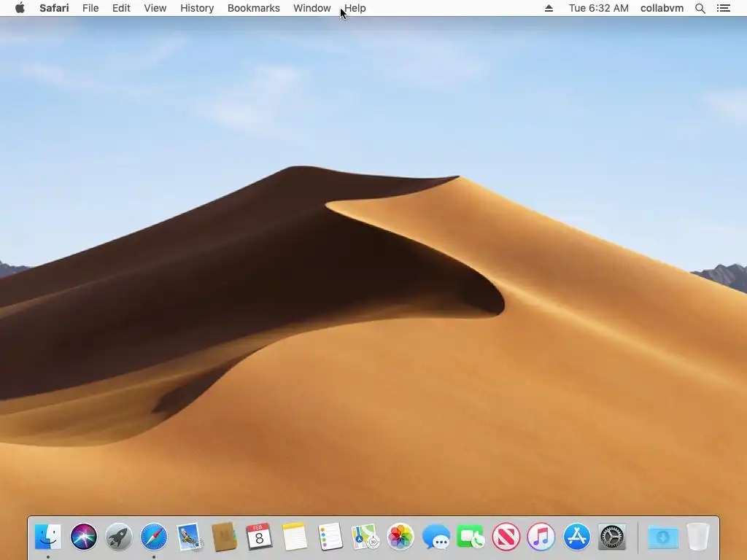Click the Tue 6:32 AM clock
The height and width of the screenshot is (560, 747).
point(599,8)
